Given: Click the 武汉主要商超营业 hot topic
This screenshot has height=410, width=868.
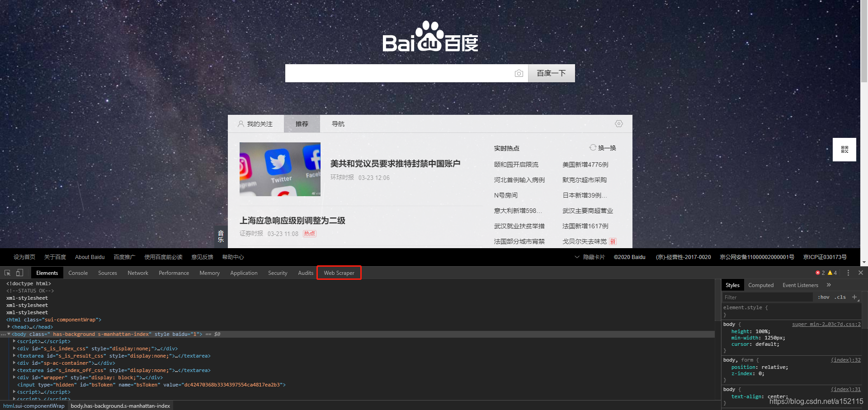Looking at the screenshot, I should click(588, 211).
